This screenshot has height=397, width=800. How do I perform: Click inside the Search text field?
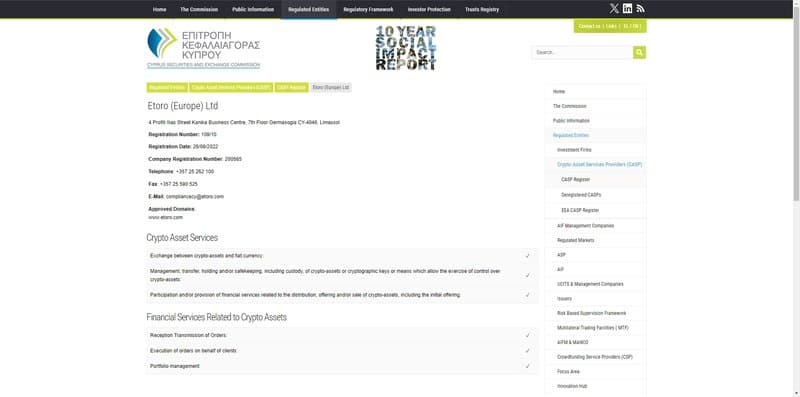[x=582, y=52]
